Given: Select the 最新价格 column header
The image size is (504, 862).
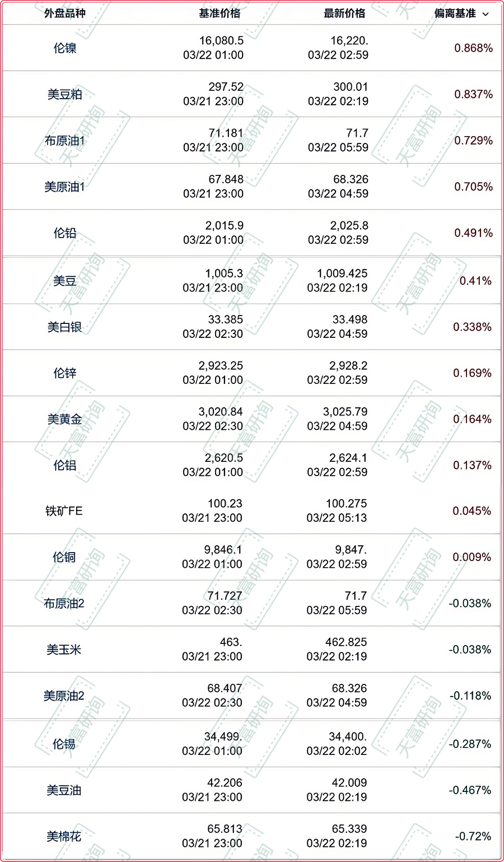Looking at the screenshot, I should pyautogui.click(x=344, y=13).
